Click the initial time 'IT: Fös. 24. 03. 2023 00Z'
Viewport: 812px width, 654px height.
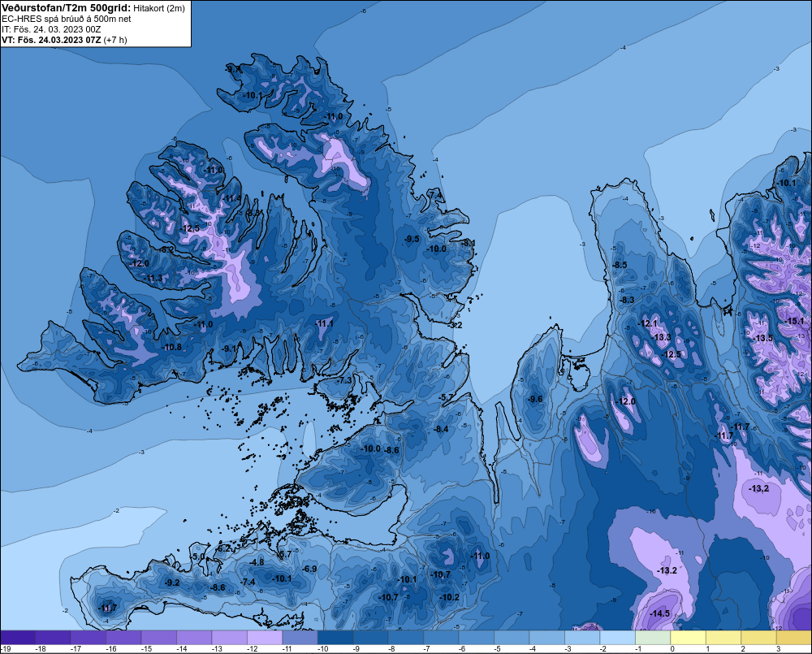tap(50, 29)
